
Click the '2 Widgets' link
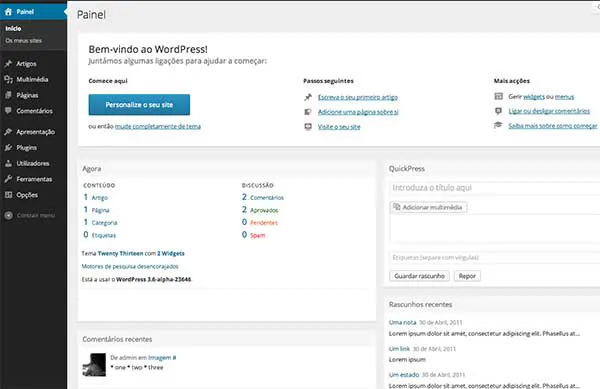(x=171, y=253)
